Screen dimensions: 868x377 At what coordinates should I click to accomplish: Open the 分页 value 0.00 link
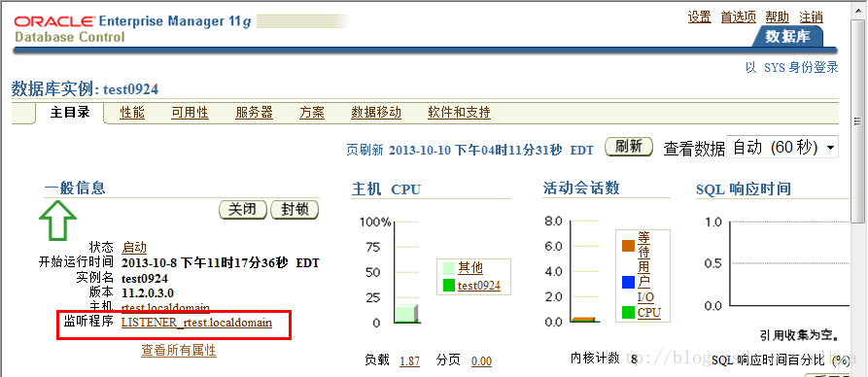[481, 360]
